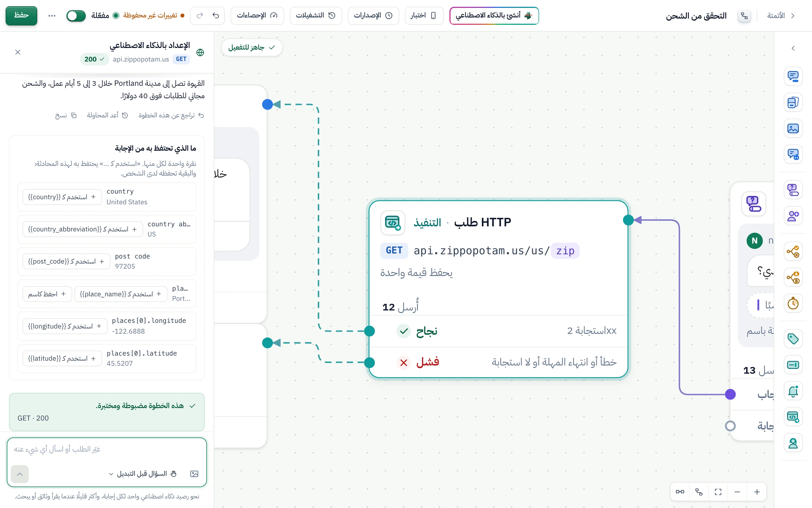Viewport: 812px width, 508px height.
Task: Click استخدم كـ {{country_abbreviation}} button
Action: [x=83, y=229]
